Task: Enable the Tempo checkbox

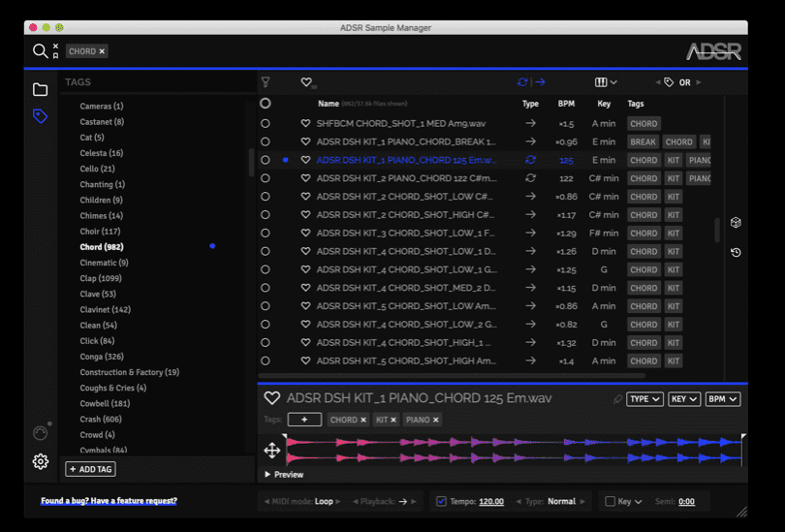Action: click(441, 502)
